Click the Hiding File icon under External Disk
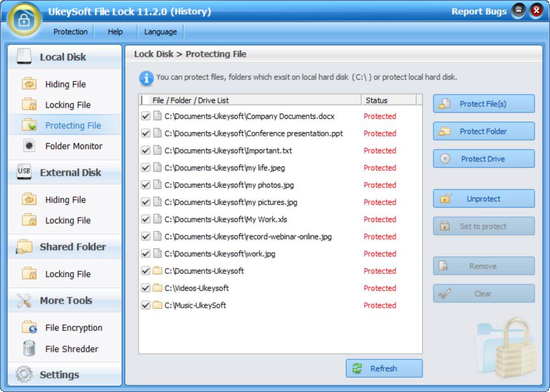 click(29, 199)
